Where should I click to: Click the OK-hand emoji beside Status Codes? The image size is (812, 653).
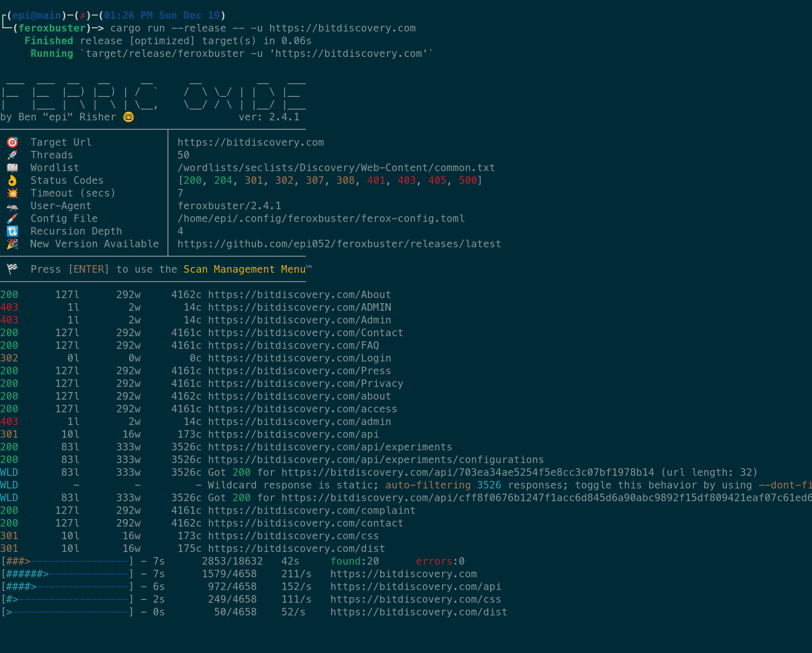click(12, 181)
